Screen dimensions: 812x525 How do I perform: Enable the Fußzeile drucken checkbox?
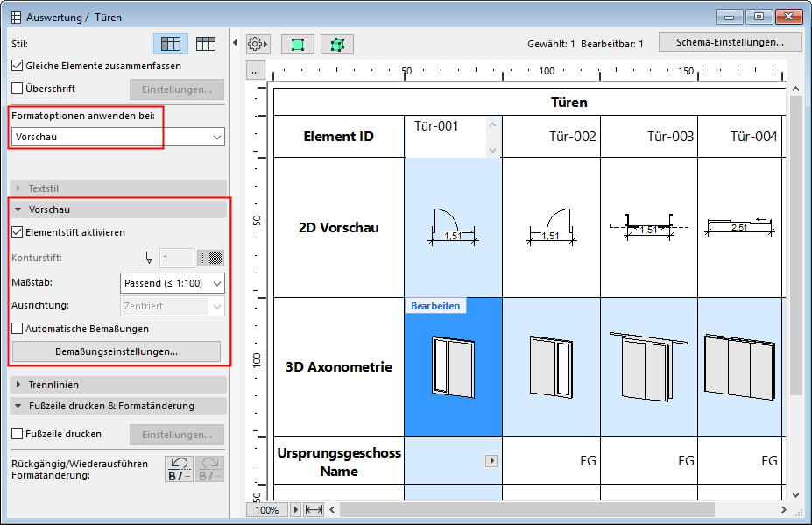(18, 434)
